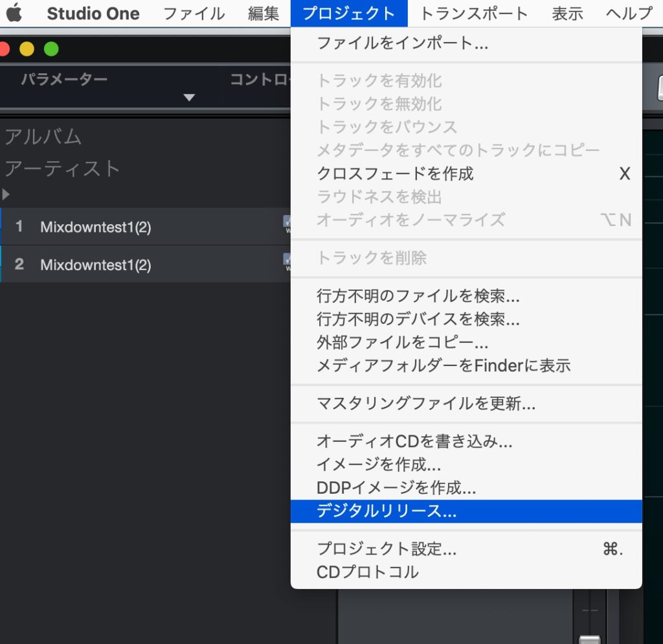Select マスタリングファイルを更新... option
The height and width of the screenshot is (644, 663).
pos(426,404)
